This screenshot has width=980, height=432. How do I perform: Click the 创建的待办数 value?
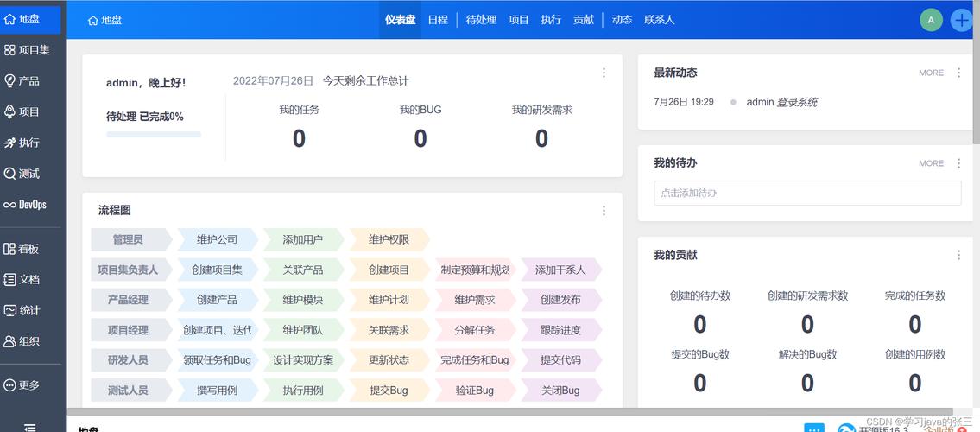tap(700, 325)
